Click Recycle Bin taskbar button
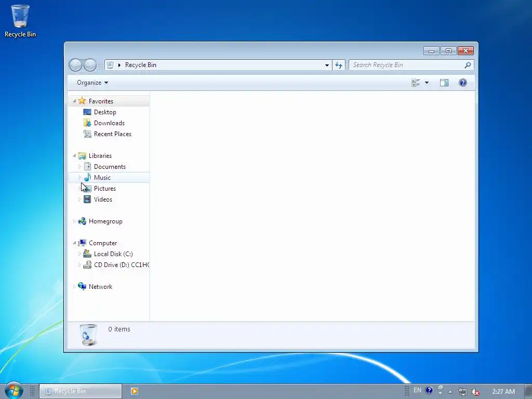 click(81, 391)
